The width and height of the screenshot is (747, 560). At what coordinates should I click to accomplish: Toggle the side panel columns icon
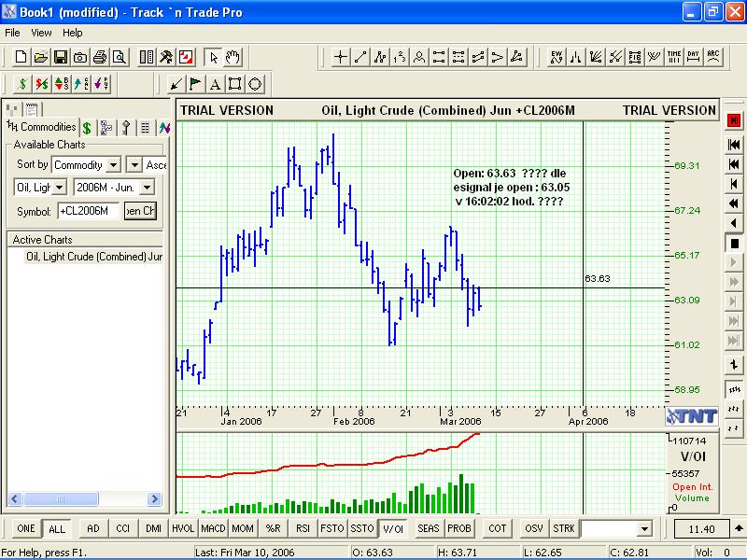147,58
